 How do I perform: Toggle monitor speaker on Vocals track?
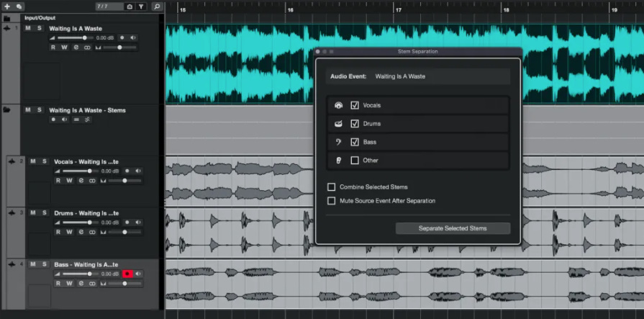[139, 171]
